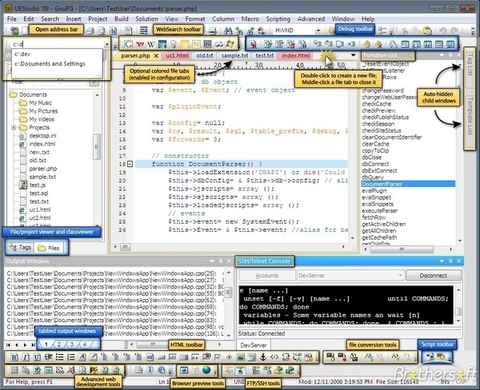
Task: Insert an anchor using the anchor icon
Action: tap(263, 358)
